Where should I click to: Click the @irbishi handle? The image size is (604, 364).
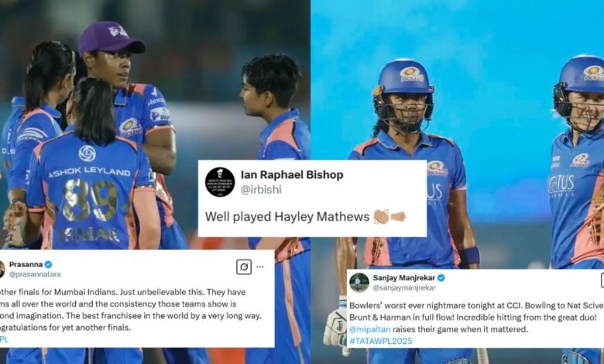coord(261,190)
